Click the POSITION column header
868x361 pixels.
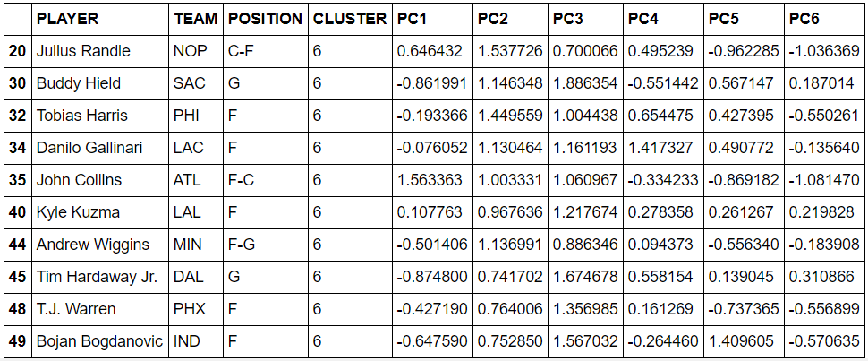point(266,20)
